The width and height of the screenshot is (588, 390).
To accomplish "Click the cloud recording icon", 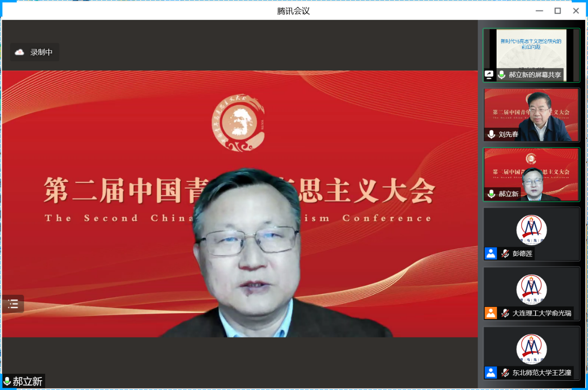I will [19, 52].
